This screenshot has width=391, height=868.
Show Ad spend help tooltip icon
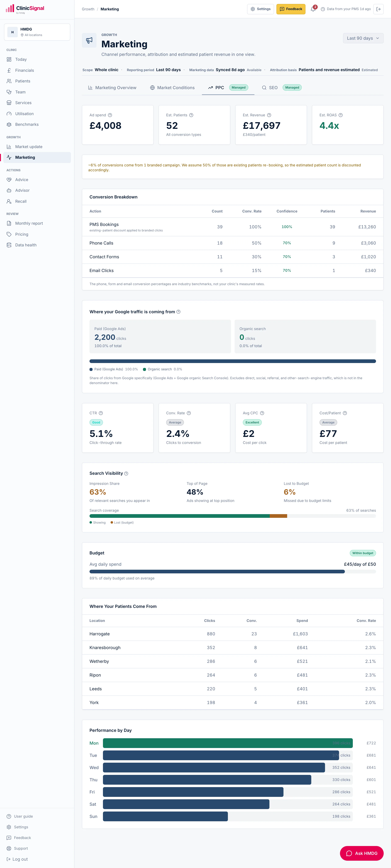(110, 115)
